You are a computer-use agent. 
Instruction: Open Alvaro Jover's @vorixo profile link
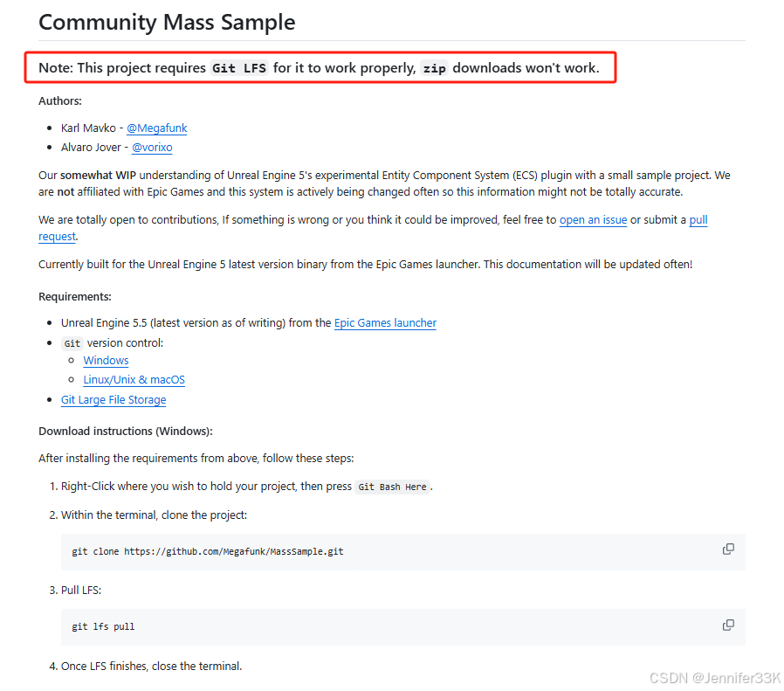pyautogui.click(x=152, y=147)
